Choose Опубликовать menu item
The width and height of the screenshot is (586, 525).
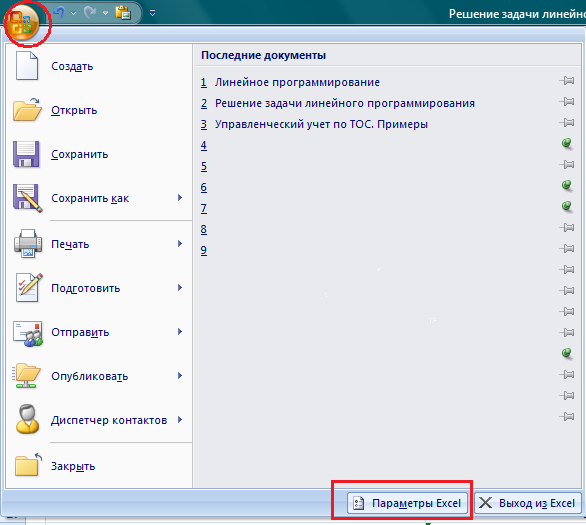tap(99, 376)
